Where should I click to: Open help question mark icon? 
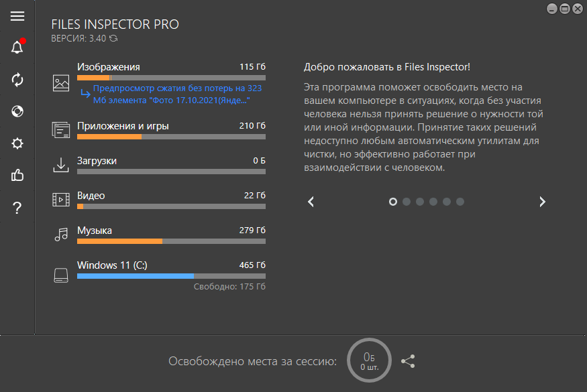[17, 208]
